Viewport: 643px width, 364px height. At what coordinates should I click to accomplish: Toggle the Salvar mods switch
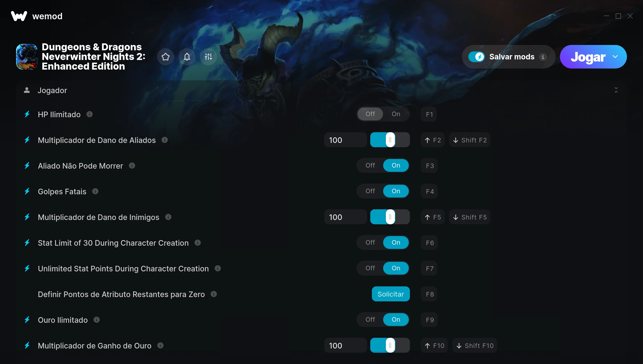(x=476, y=57)
